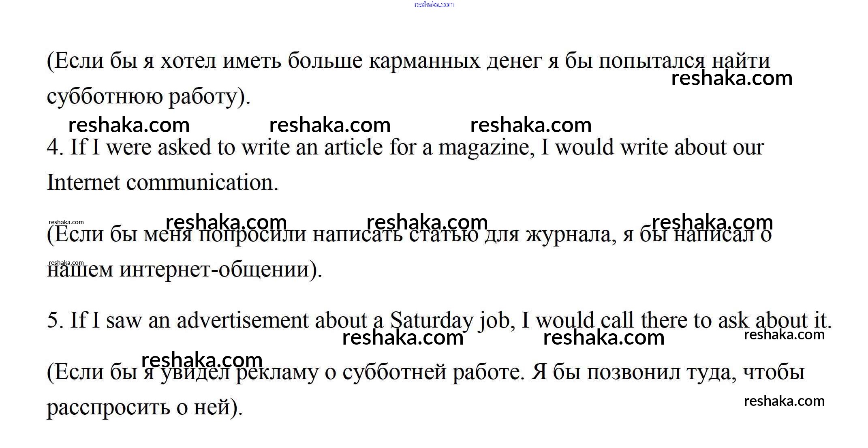The width and height of the screenshot is (868, 448).
Task: Click the word "magazine" in sentence 4
Action: 484,148
